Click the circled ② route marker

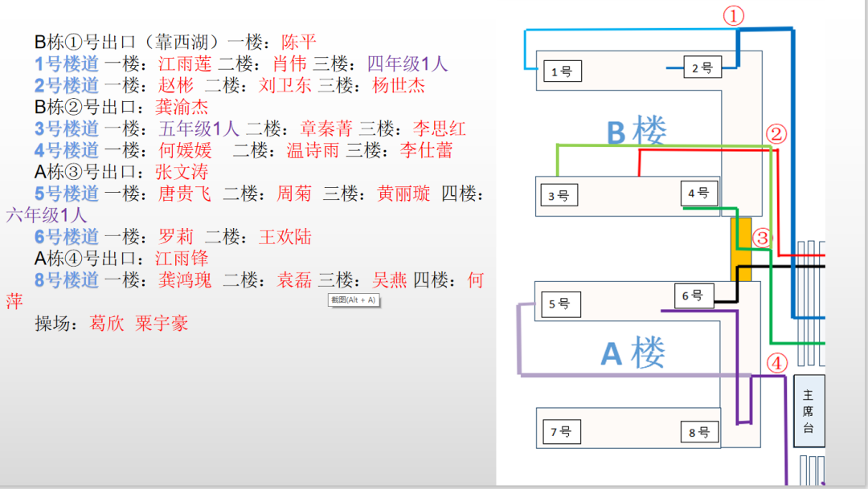click(x=775, y=132)
